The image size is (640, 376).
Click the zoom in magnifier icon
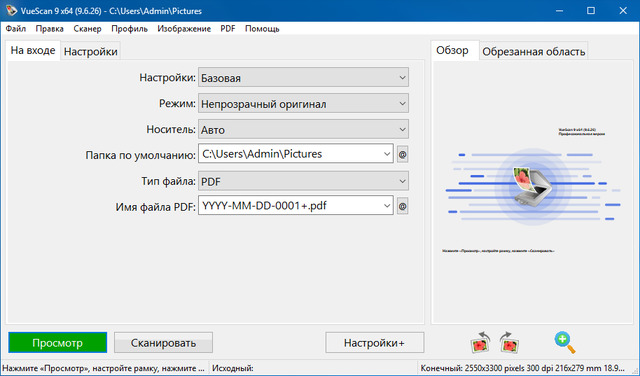tap(565, 342)
